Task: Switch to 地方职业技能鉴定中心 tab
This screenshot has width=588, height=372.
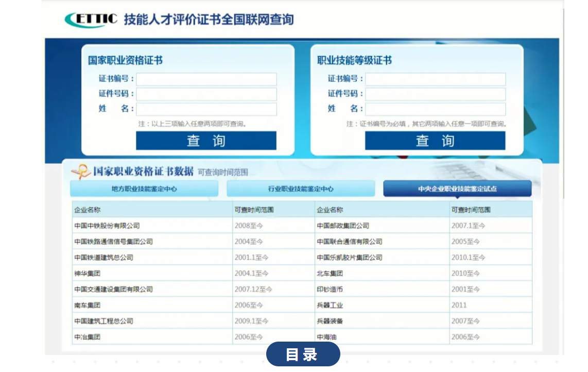Action: [144, 189]
